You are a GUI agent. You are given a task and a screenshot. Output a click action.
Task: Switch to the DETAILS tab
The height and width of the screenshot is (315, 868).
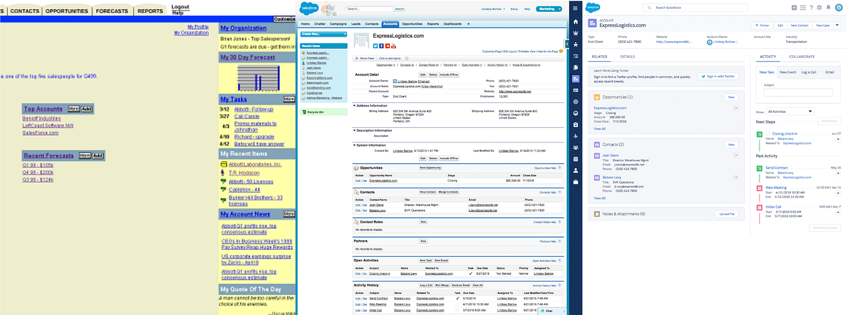(x=627, y=56)
